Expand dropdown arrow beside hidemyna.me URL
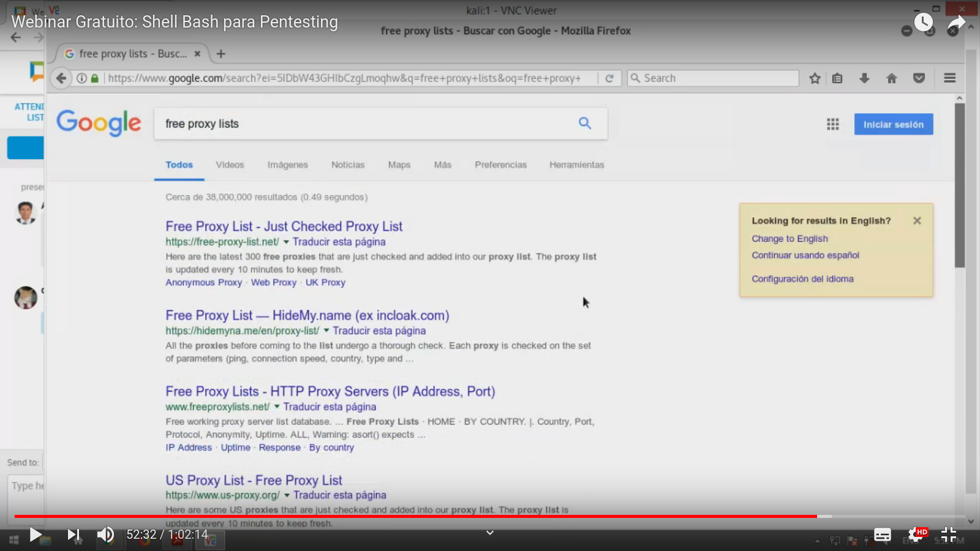The width and height of the screenshot is (980, 551). (x=326, y=331)
